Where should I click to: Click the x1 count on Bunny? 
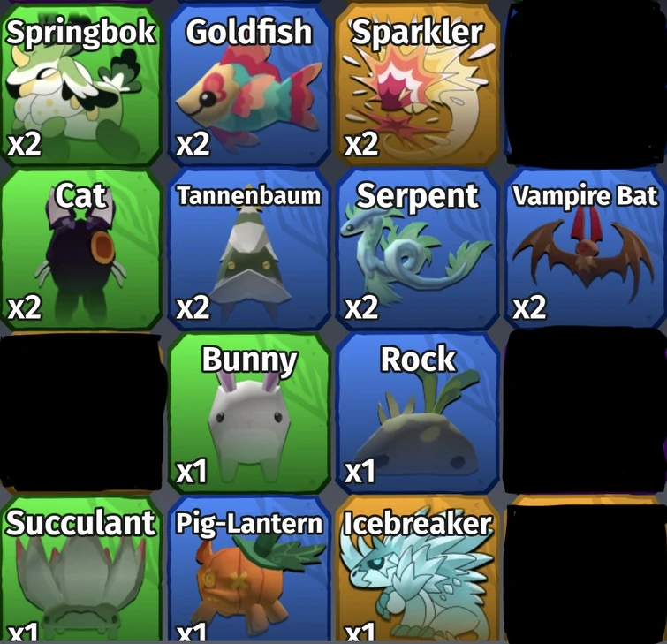coord(192,472)
